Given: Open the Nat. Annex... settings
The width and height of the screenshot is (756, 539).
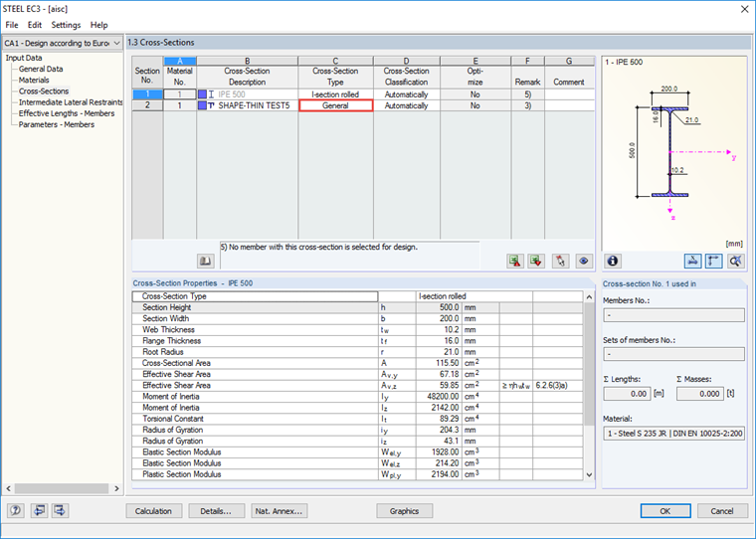Looking at the screenshot, I should [279, 511].
